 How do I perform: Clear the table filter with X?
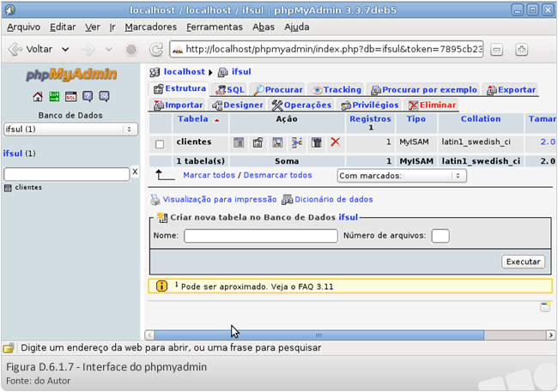[135, 172]
